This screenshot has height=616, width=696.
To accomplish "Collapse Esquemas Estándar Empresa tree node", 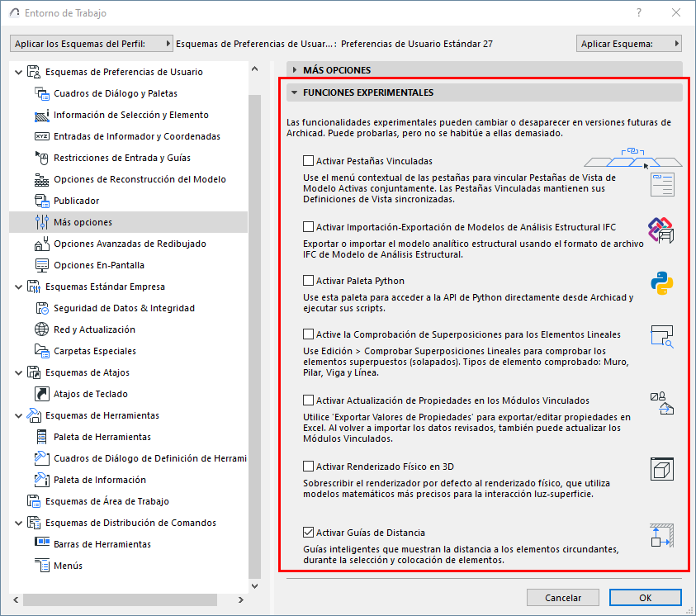I will click(x=19, y=287).
